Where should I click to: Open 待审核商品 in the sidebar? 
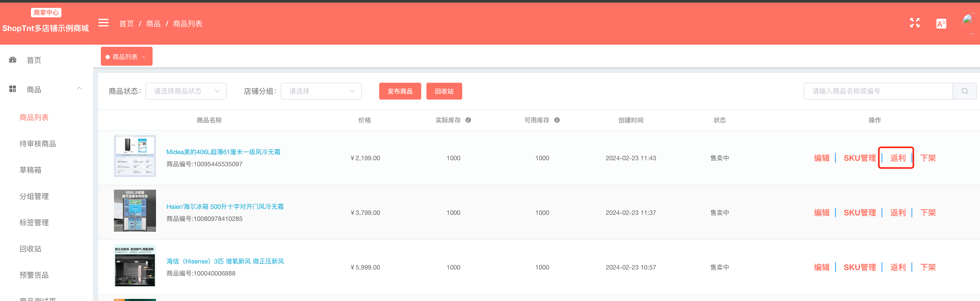coord(38,144)
